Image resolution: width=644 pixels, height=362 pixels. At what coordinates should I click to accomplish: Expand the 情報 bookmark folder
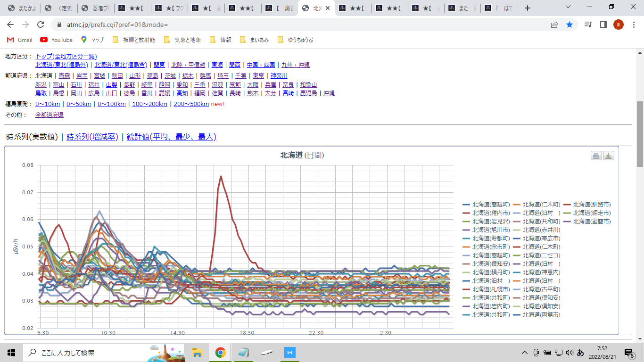point(220,40)
